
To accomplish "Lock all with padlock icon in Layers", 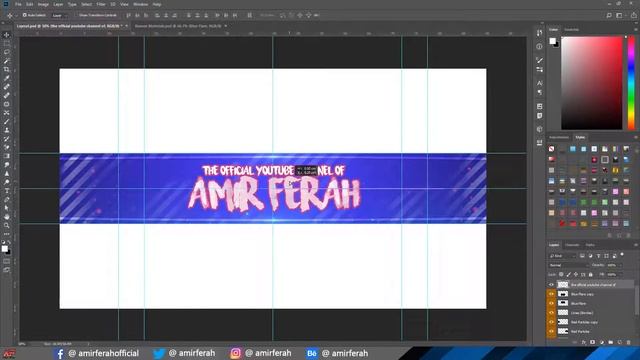I will point(591,275).
